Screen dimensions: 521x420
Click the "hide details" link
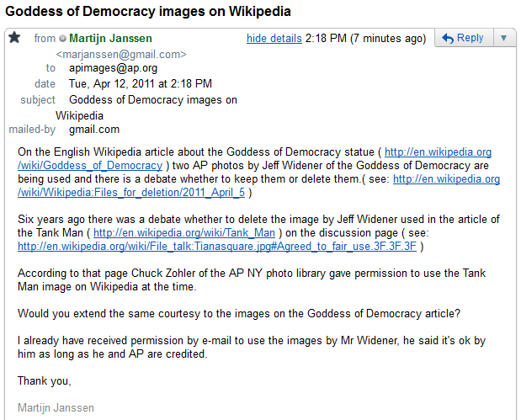275,39
